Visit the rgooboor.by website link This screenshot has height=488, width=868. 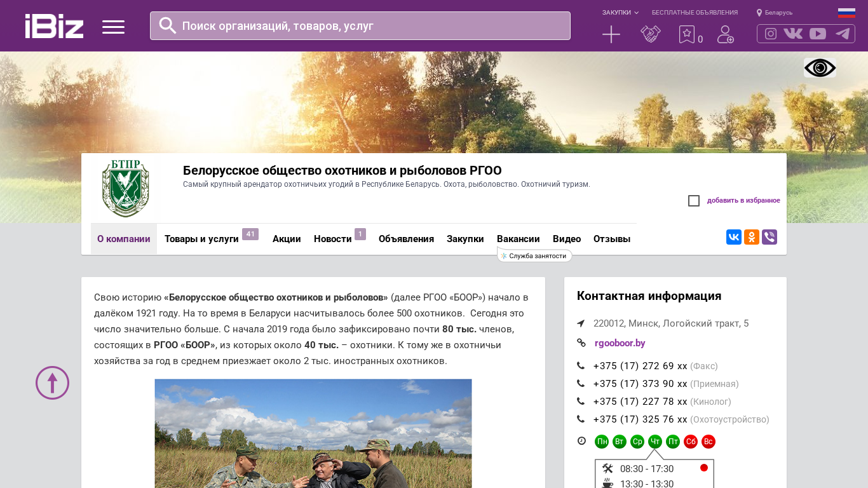(x=620, y=343)
